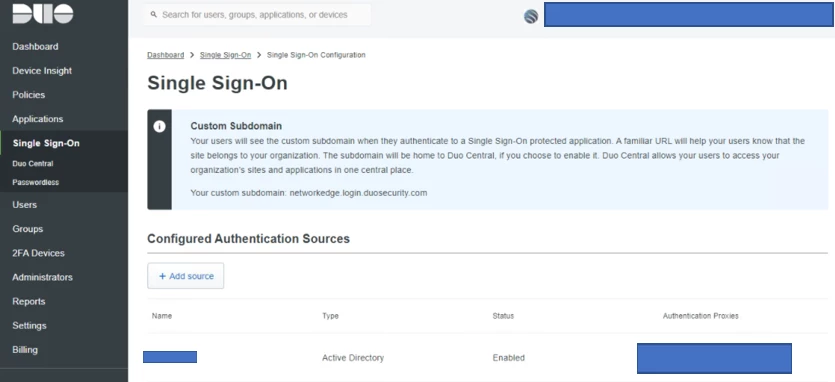The image size is (835, 382).
Task: Open Duo Central submenu item
Action: point(33,164)
